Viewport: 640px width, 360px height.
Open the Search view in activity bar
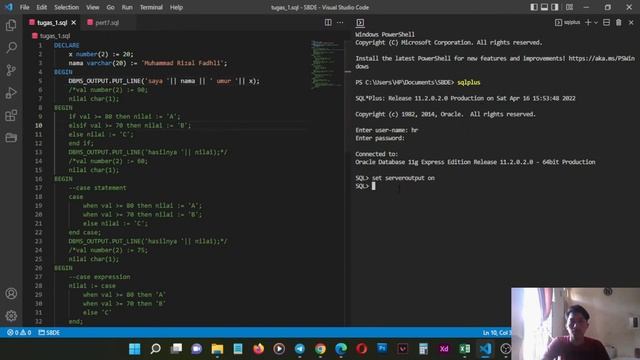click(11, 48)
